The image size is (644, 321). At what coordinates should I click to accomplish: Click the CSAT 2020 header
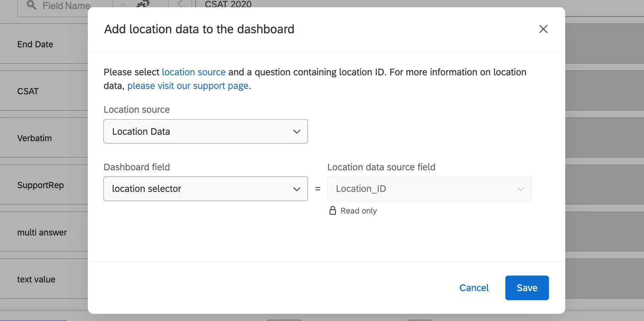pyautogui.click(x=228, y=5)
